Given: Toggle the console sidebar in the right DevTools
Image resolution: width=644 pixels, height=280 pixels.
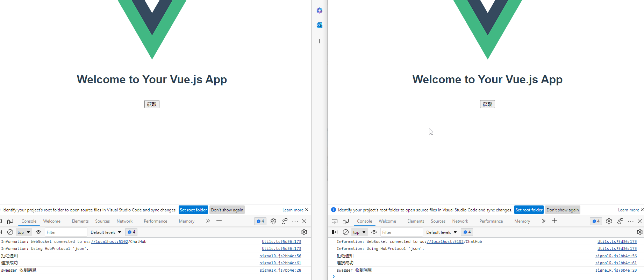Looking at the screenshot, I should point(335,232).
